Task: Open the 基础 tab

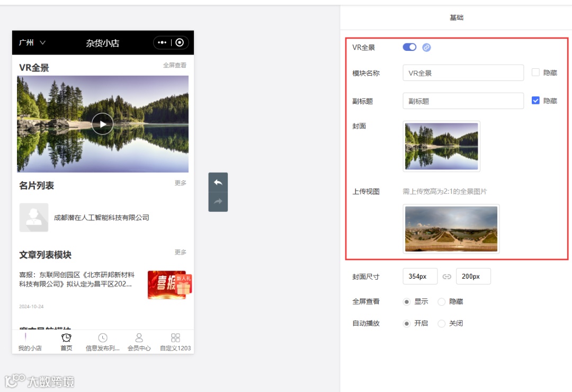Action: pos(457,17)
